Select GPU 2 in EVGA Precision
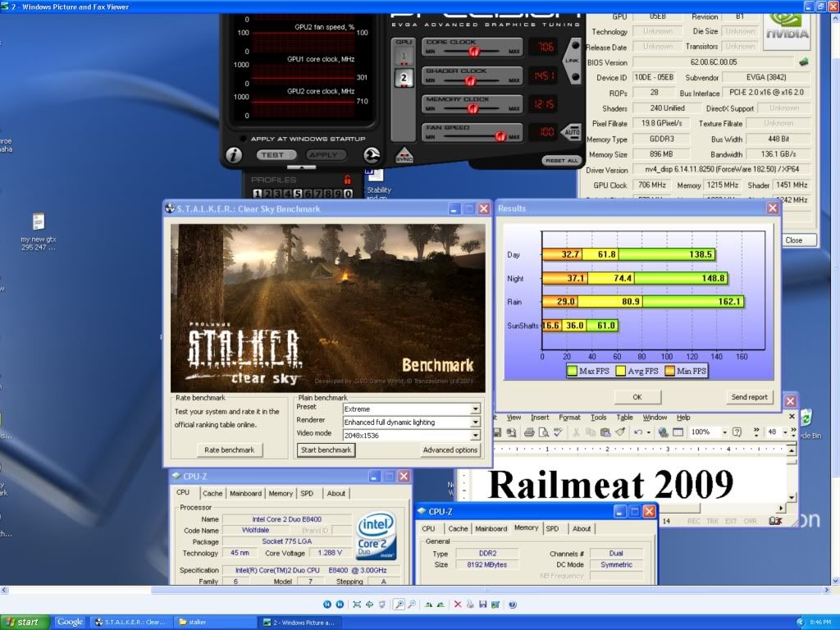 click(404, 78)
